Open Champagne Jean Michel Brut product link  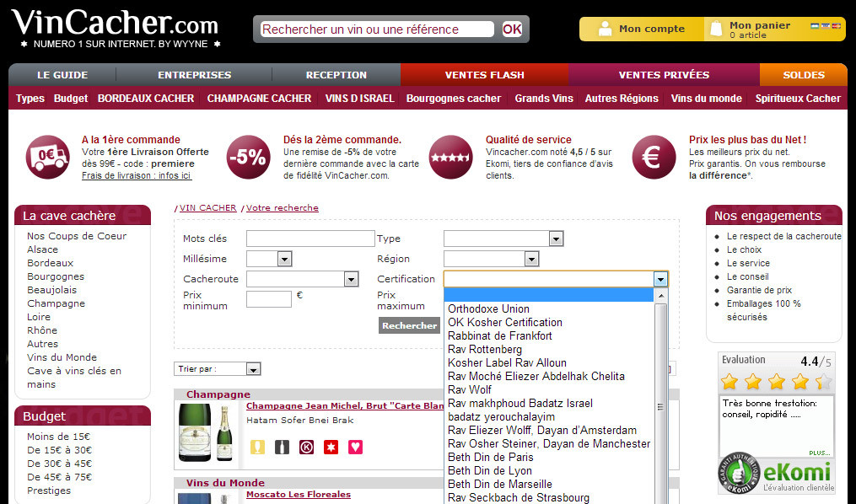coord(345,406)
